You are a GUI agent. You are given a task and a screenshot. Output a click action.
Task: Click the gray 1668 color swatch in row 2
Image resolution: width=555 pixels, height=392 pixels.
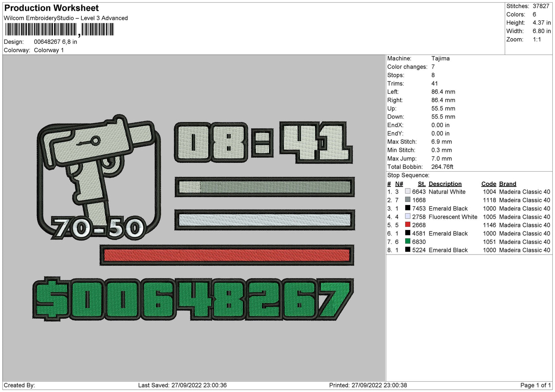click(408, 200)
